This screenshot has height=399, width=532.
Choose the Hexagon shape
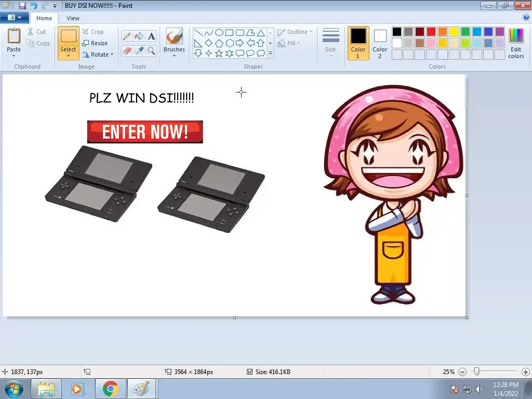229,43
